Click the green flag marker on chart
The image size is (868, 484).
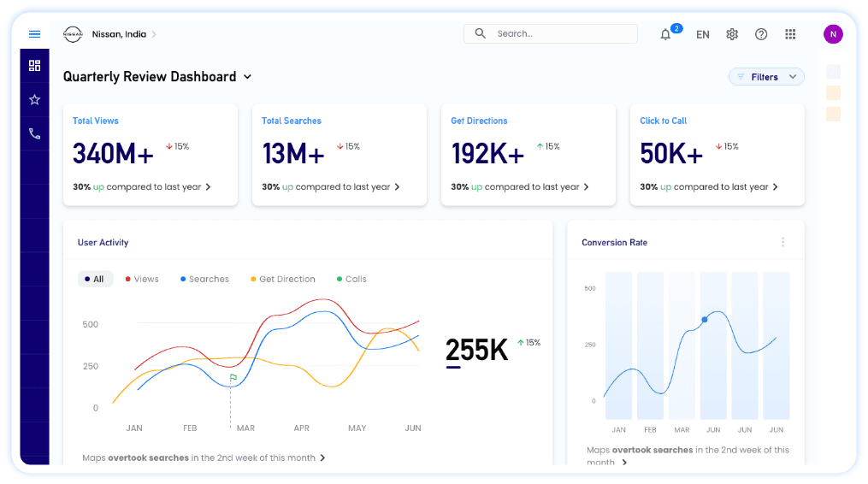(x=233, y=378)
